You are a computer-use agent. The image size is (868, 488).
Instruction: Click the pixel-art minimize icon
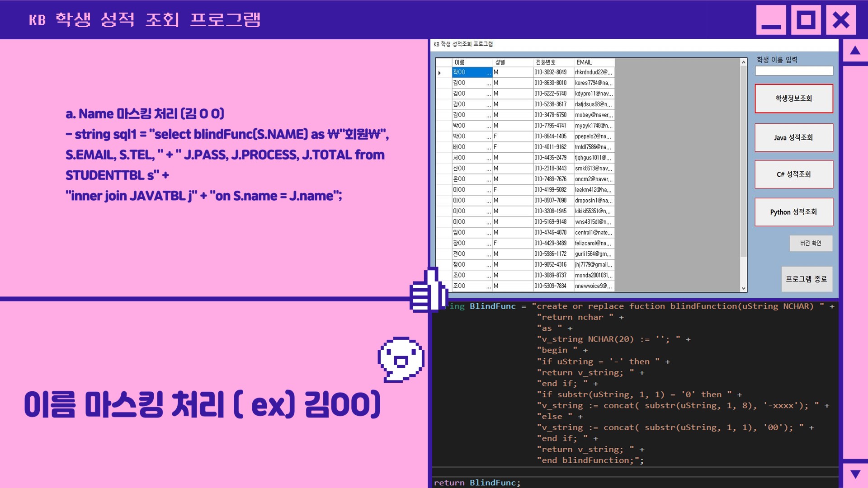click(770, 19)
